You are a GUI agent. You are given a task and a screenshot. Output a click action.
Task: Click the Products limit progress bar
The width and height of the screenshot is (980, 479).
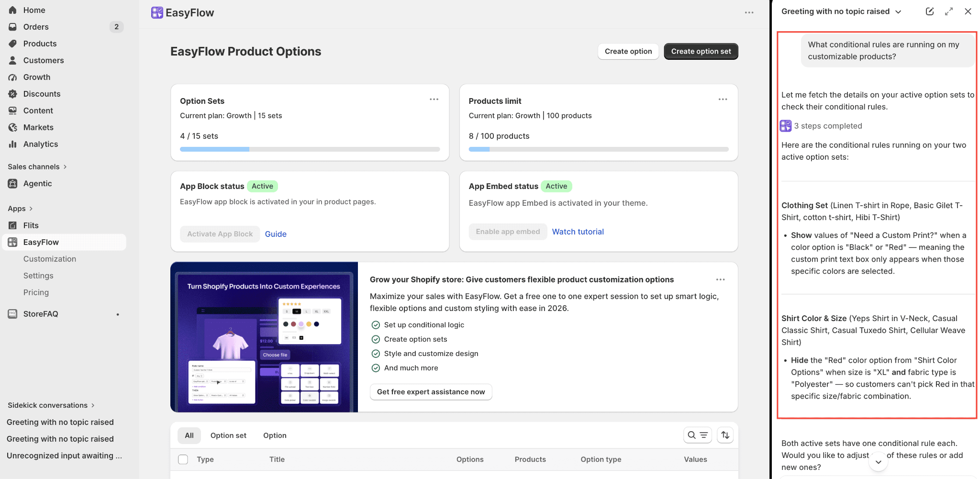(x=599, y=149)
